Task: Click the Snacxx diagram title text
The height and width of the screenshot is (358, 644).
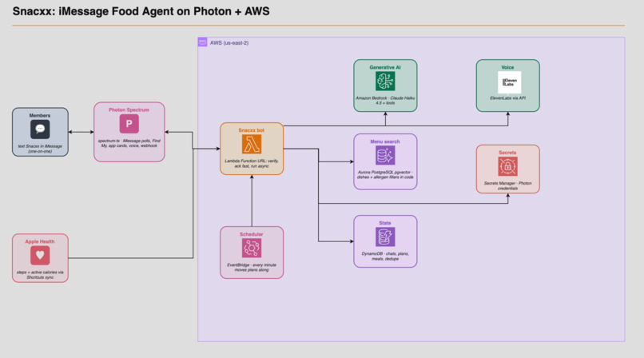Action: pyautogui.click(x=141, y=11)
